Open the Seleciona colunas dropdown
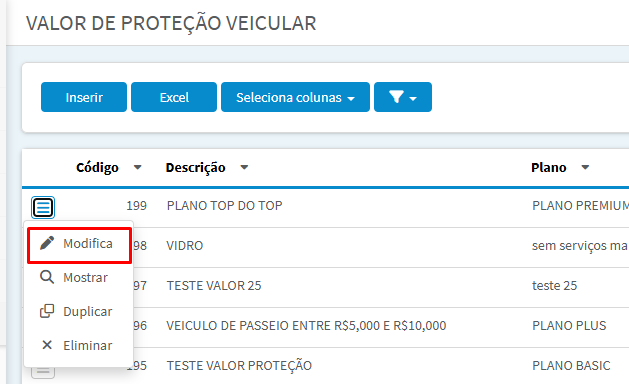 point(295,97)
